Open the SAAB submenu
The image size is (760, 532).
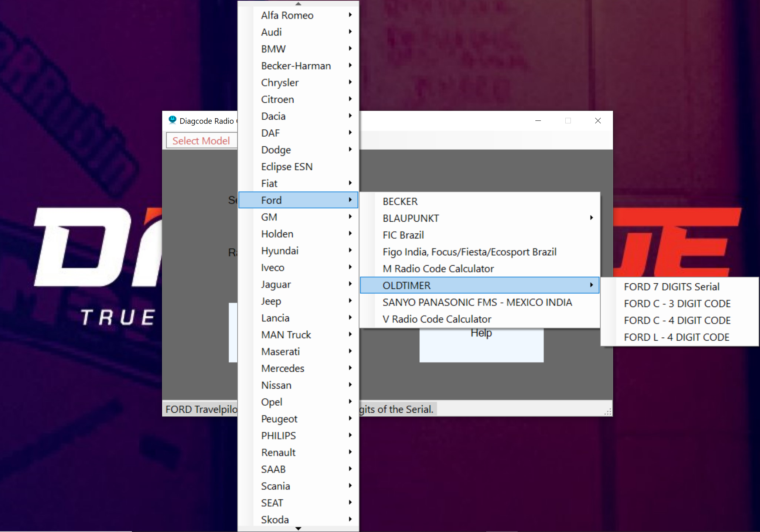click(x=298, y=469)
